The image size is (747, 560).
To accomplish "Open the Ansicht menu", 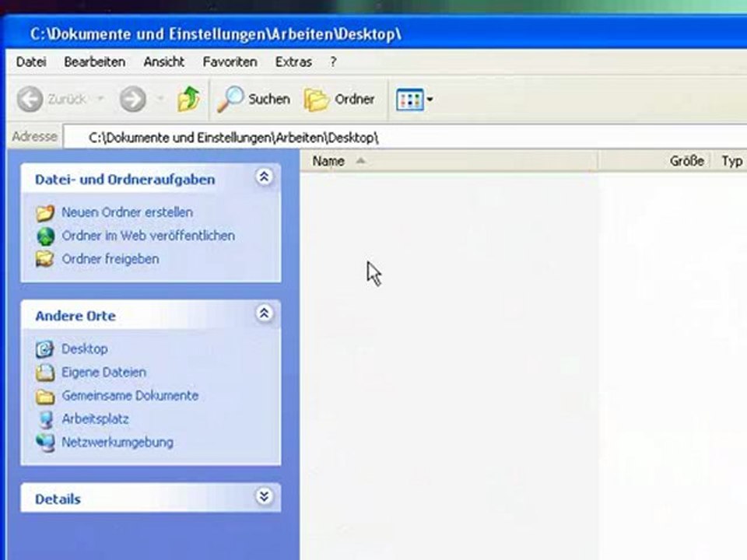I will click(164, 62).
